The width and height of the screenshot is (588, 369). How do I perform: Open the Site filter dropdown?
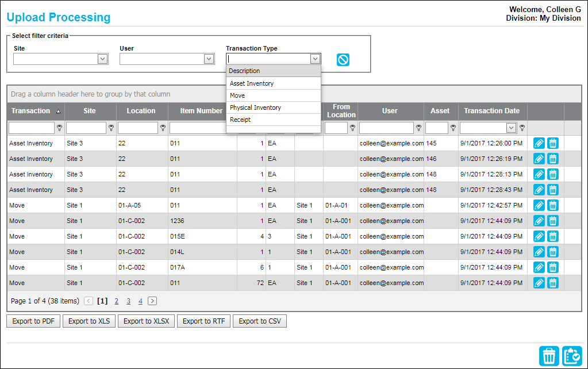102,59
